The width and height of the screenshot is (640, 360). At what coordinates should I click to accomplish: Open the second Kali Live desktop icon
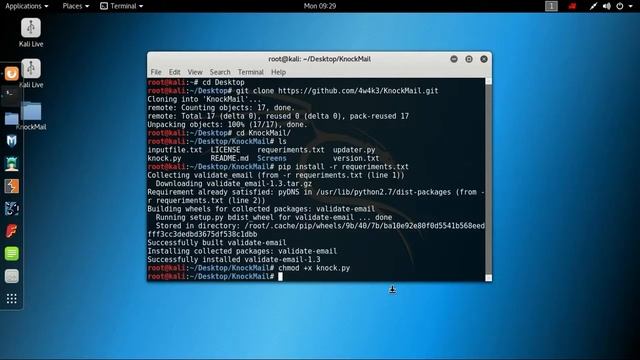click(31, 73)
